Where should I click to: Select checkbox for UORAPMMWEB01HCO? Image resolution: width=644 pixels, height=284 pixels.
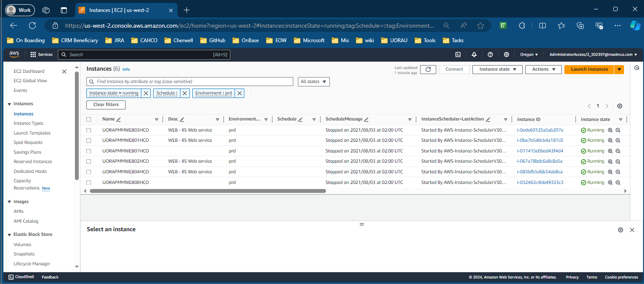(89, 141)
